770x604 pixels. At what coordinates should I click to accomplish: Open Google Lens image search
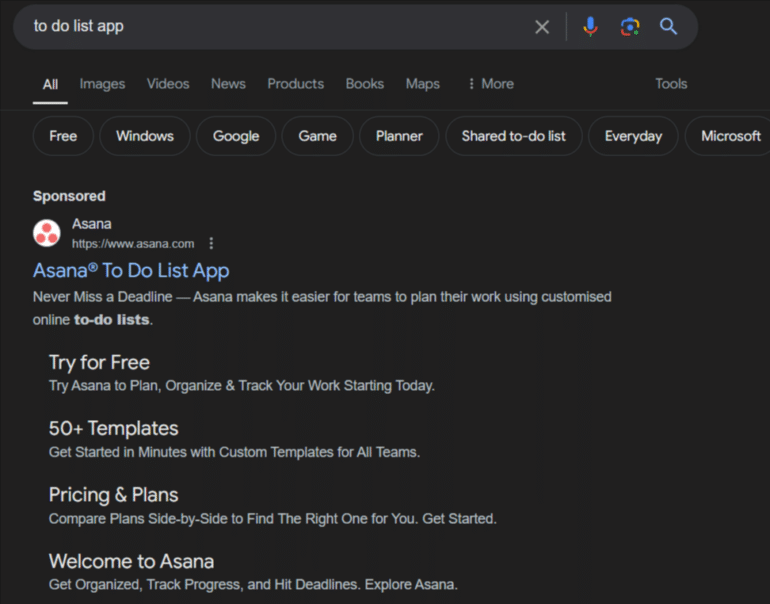[x=629, y=27]
